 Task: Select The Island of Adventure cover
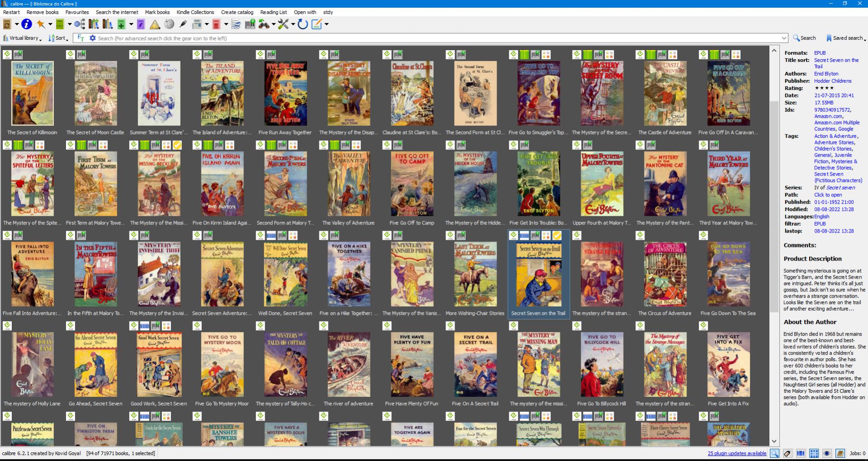click(x=222, y=94)
